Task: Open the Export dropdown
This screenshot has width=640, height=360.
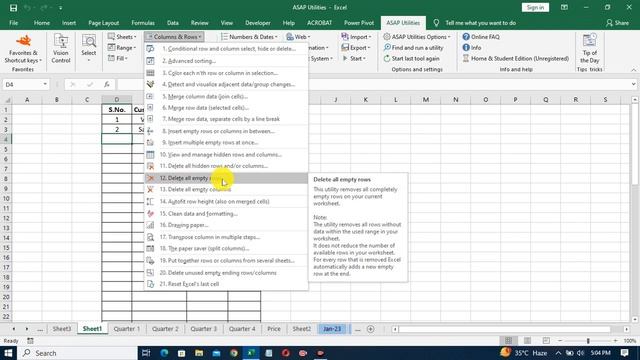Action: pos(356,48)
